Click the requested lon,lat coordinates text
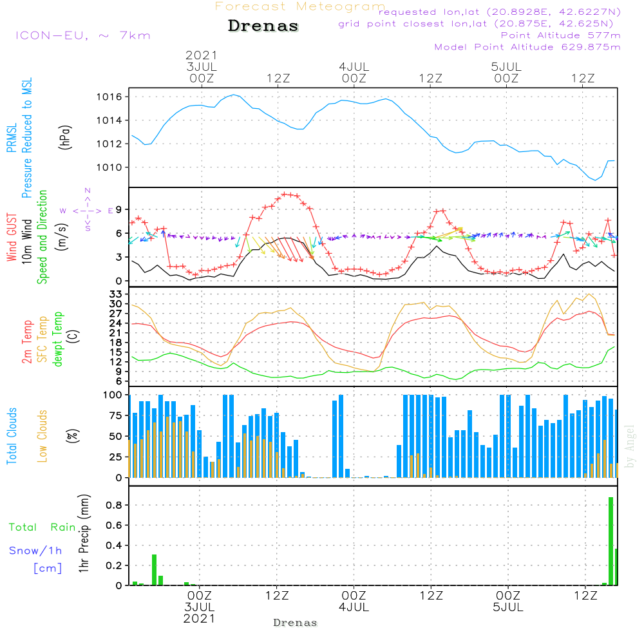Viewport: 644px width, 644px height. pyautogui.click(x=499, y=12)
